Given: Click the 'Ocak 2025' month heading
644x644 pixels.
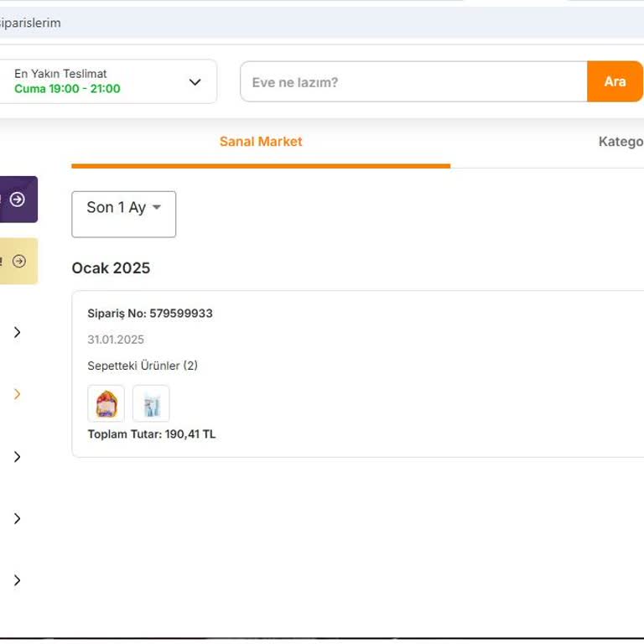Looking at the screenshot, I should [x=111, y=268].
